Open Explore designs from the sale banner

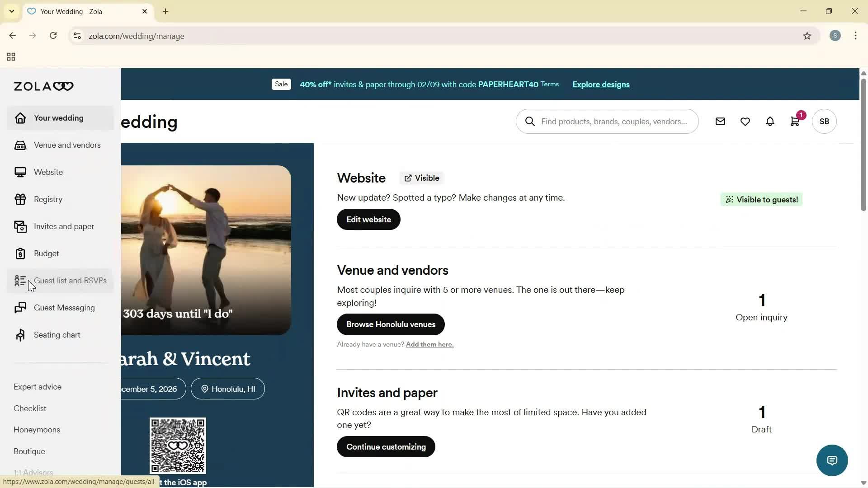coord(600,84)
